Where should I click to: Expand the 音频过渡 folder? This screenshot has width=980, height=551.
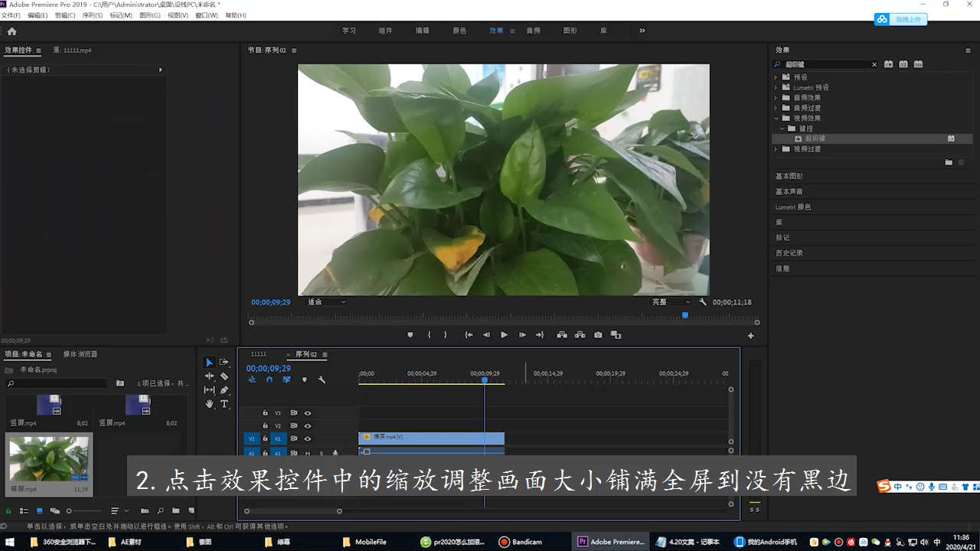pyautogui.click(x=776, y=108)
